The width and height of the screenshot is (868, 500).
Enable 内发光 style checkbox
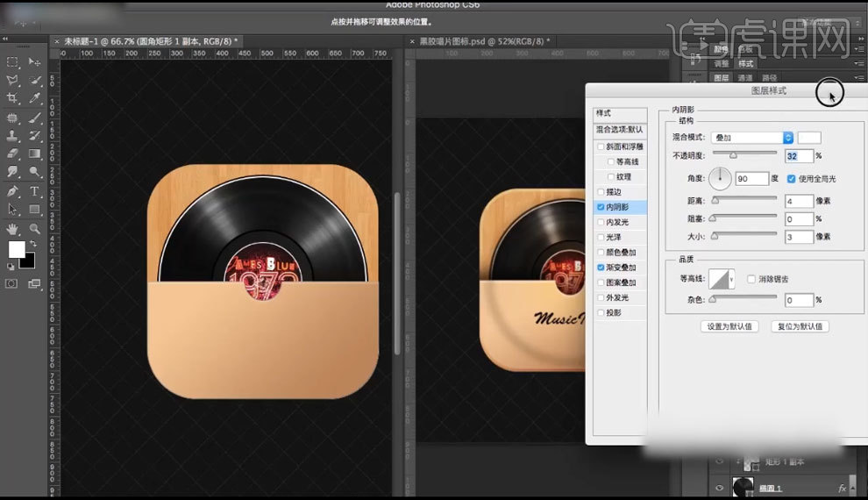click(601, 222)
